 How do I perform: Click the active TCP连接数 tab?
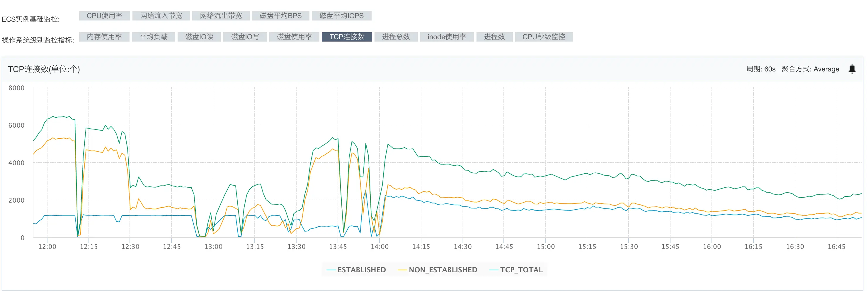(x=347, y=37)
